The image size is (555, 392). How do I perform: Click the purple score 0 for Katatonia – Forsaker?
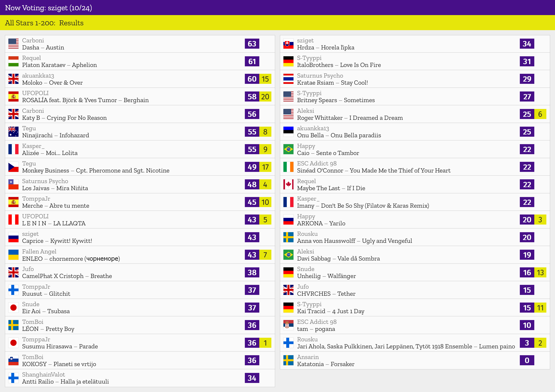(527, 360)
